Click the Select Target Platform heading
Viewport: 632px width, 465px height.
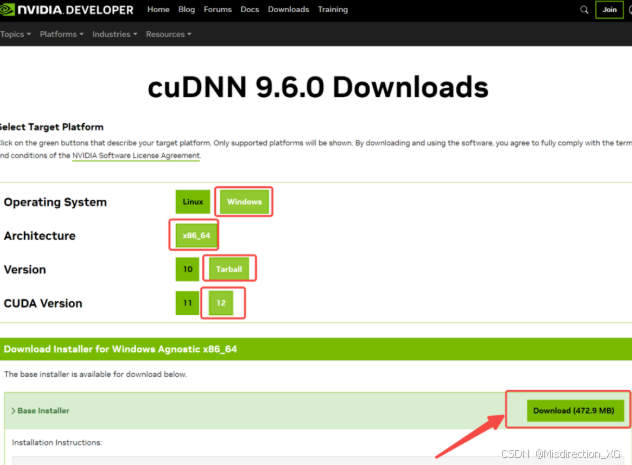(x=52, y=127)
